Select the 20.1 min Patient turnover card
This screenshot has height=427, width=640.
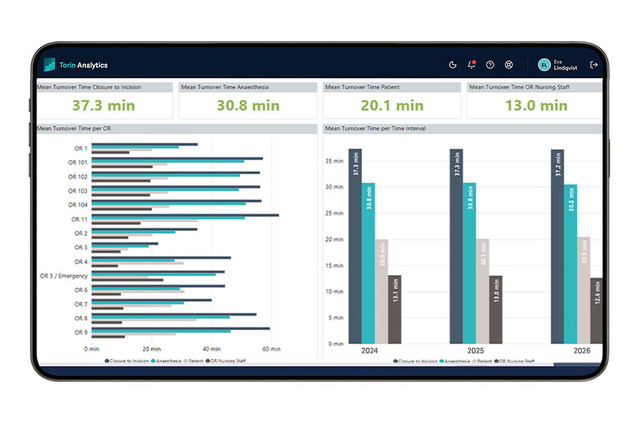392,101
